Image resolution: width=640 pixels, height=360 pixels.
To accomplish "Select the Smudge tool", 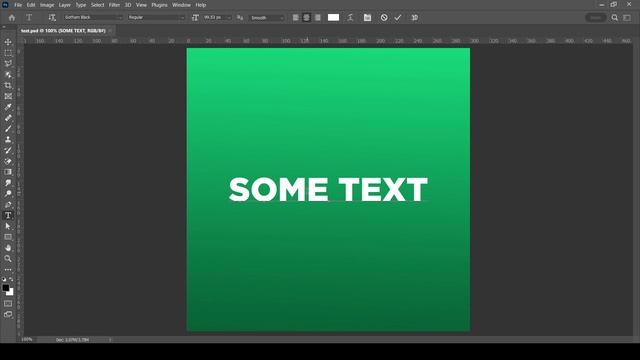I will 8,183.
